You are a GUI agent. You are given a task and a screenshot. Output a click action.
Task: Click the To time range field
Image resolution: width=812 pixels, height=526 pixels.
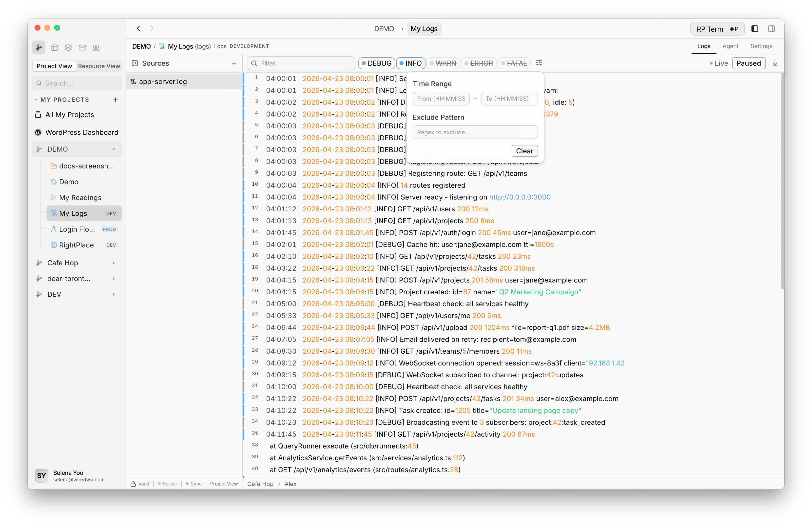pos(509,99)
